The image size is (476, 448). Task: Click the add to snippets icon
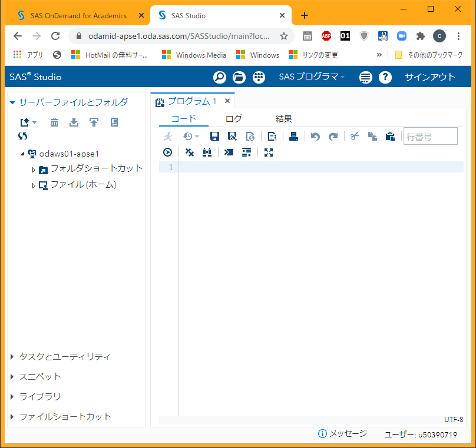pos(272,137)
